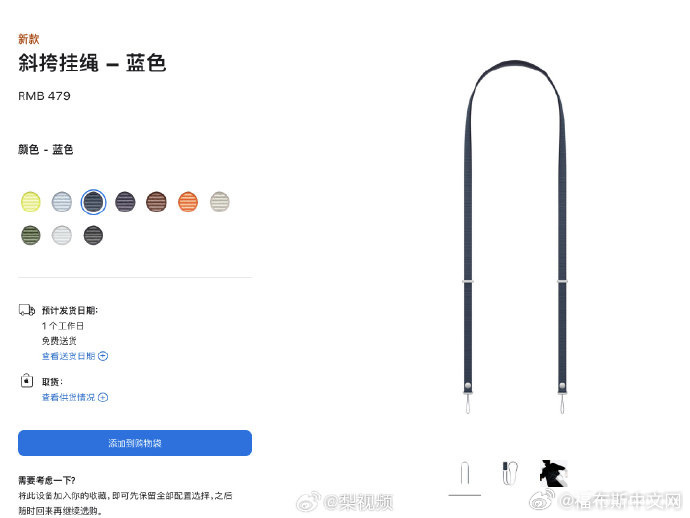Screen dimensions: 690x518
Task: Select the yellow strap color swatch
Action: point(31,202)
